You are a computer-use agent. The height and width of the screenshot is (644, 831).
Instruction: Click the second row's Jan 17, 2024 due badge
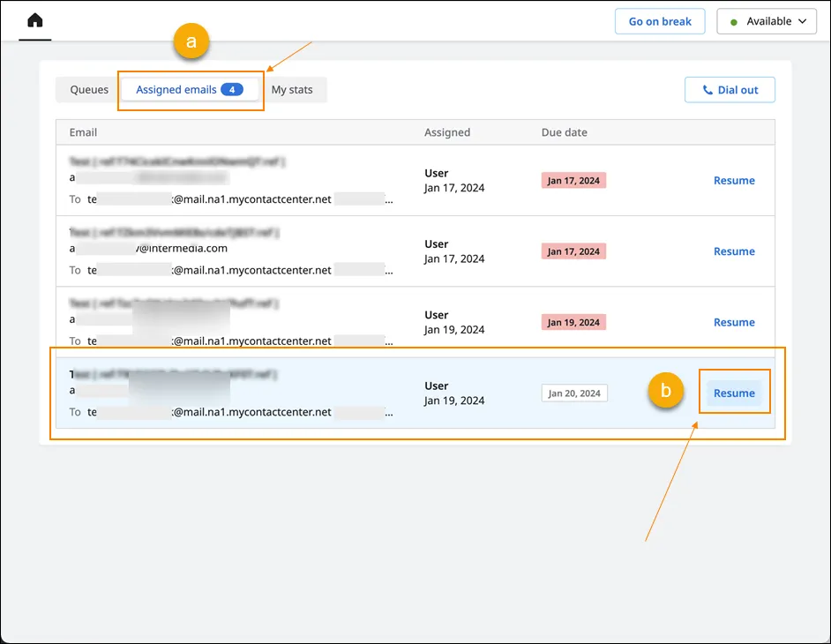pyautogui.click(x=573, y=251)
